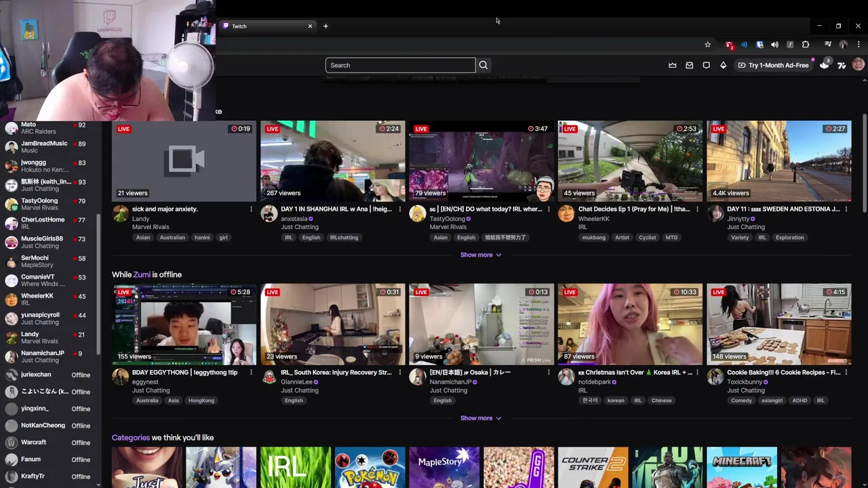
Task: Open anxstasia's Shanghai IRL stream thumbnail
Action: pos(333,161)
